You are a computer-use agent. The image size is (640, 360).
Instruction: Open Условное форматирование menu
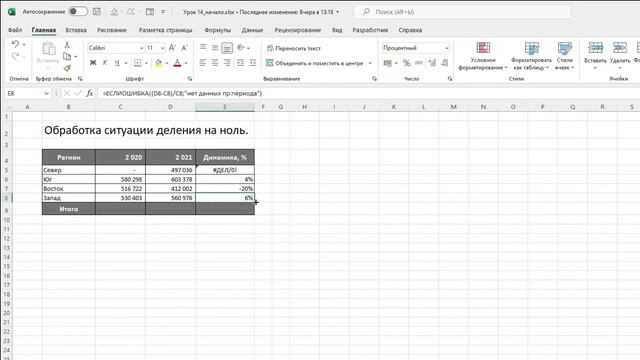pos(483,56)
